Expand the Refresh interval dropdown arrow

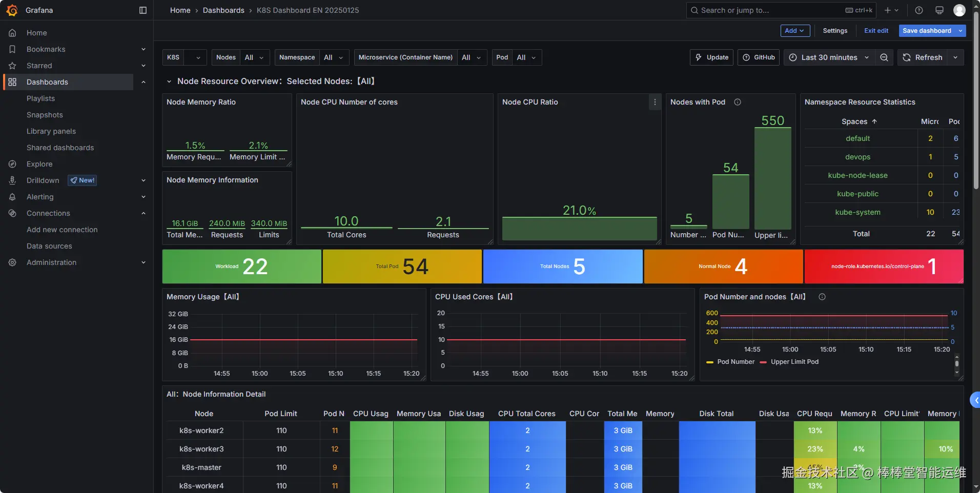point(955,57)
